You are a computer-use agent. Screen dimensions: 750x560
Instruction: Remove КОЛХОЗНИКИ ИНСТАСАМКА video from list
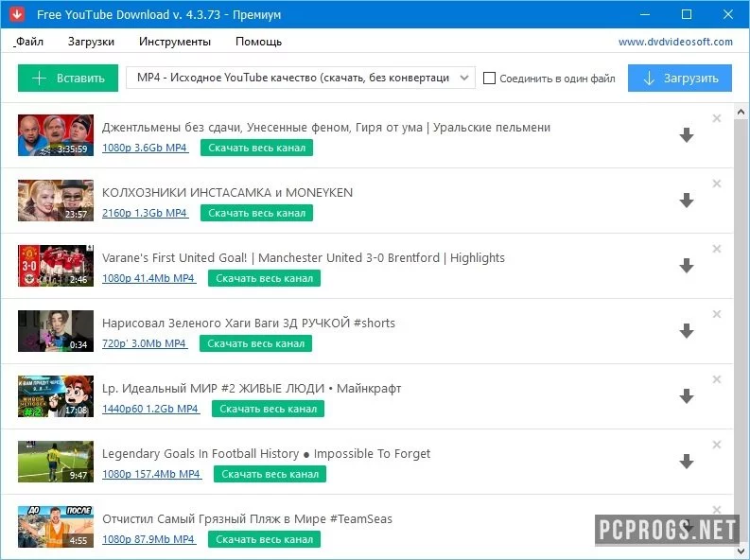click(x=717, y=184)
